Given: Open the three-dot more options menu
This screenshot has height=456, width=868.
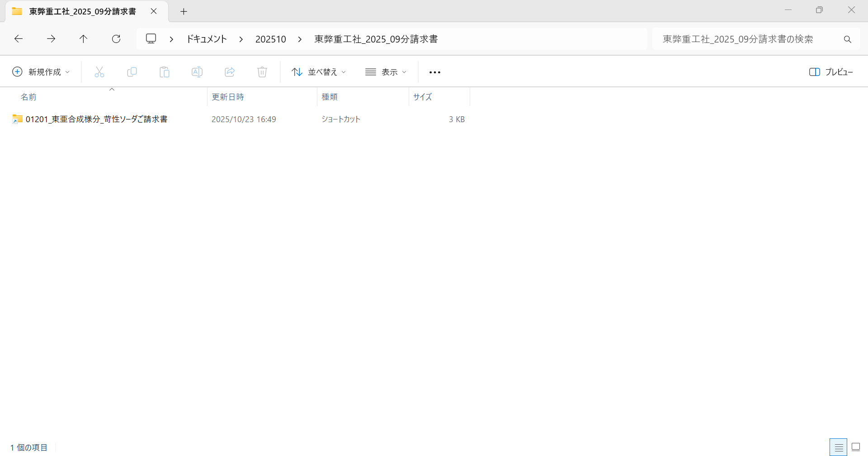Looking at the screenshot, I should tap(435, 72).
